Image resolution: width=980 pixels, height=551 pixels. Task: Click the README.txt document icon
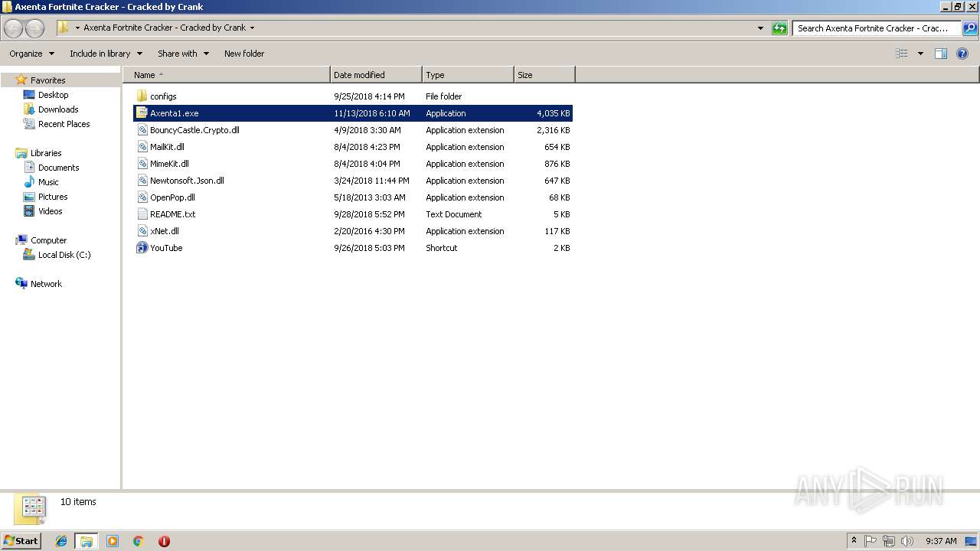point(142,214)
